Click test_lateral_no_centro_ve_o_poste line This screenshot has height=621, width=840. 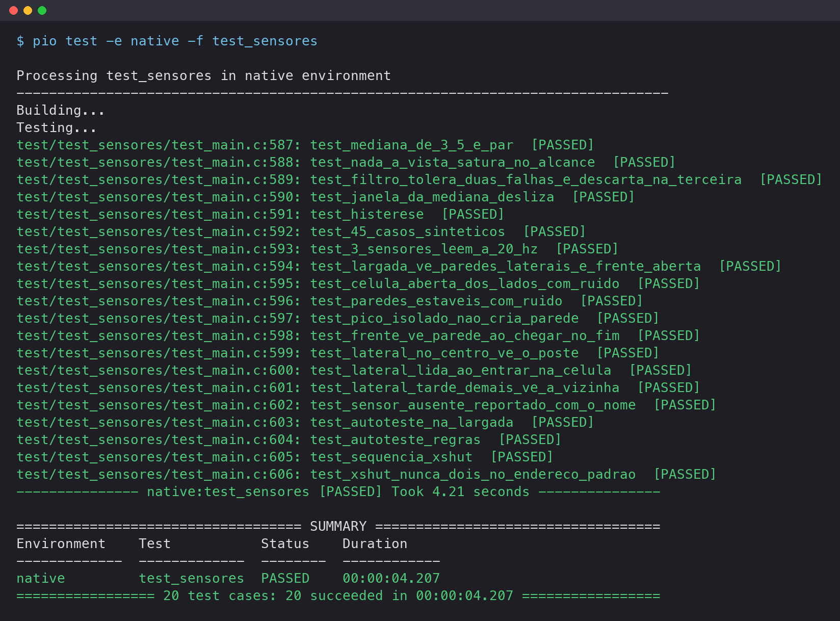point(338,353)
